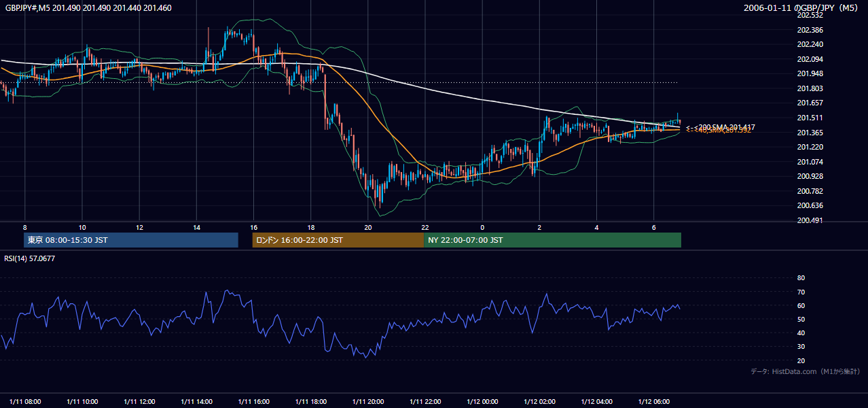Click the 201.803 price axis value

point(810,88)
